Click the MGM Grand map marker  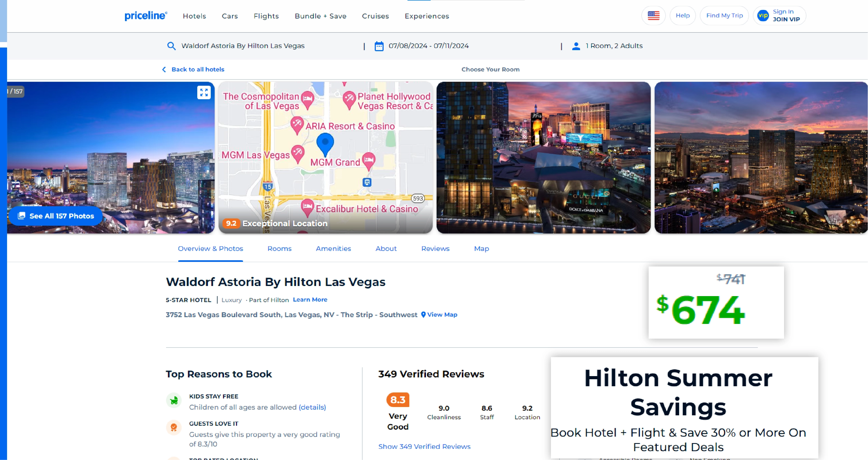coord(369,160)
